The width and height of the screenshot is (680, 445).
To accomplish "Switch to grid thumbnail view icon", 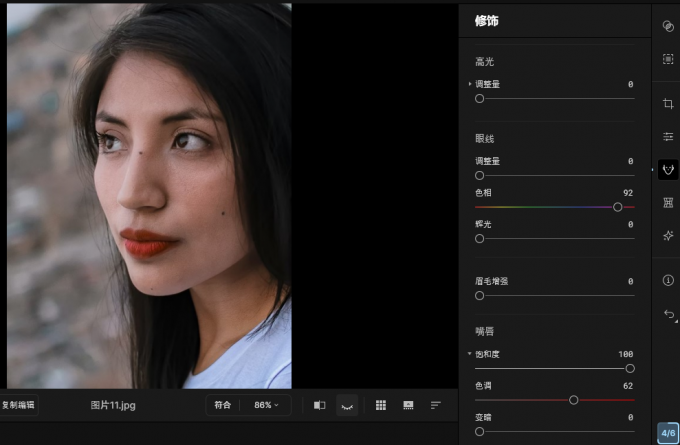I will [x=381, y=405].
